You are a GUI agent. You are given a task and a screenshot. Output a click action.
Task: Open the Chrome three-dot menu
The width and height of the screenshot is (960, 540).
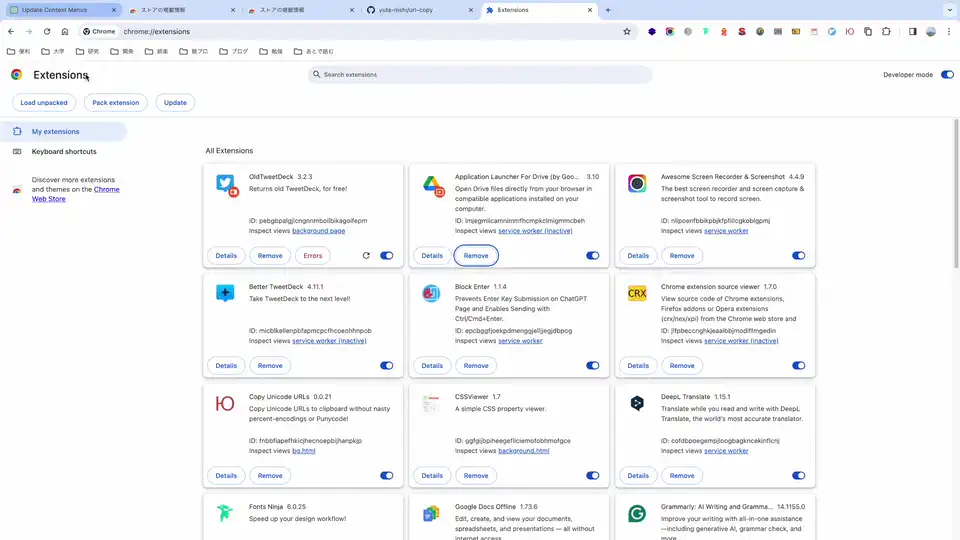coord(949,32)
